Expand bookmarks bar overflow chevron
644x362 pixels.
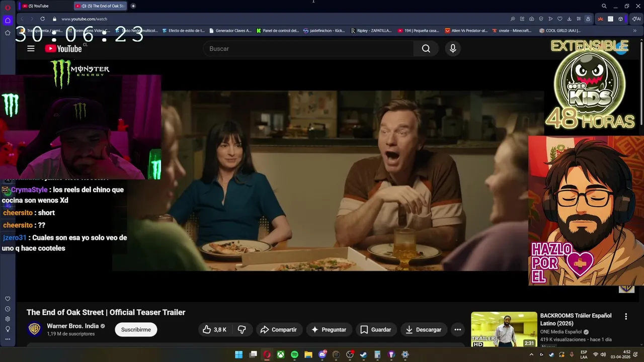634,31
